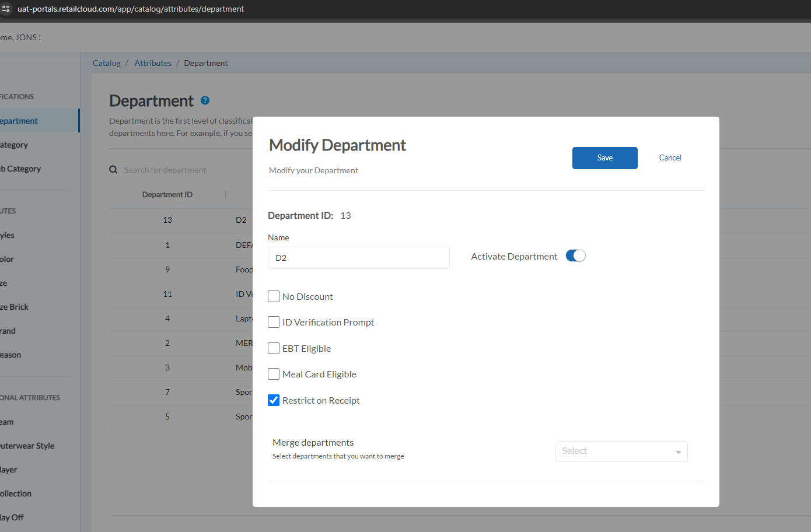This screenshot has height=532, width=811.
Task: Open Lay Off sidebar item
Action: [x=12, y=517]
